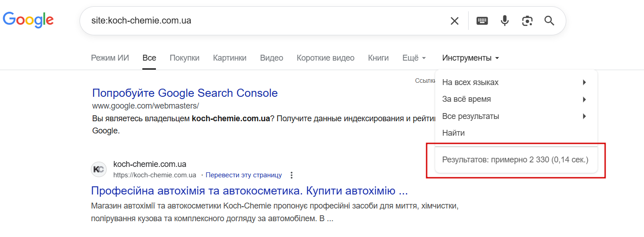Expand the "Ещё" more filters dropdown

pos(414,58)
